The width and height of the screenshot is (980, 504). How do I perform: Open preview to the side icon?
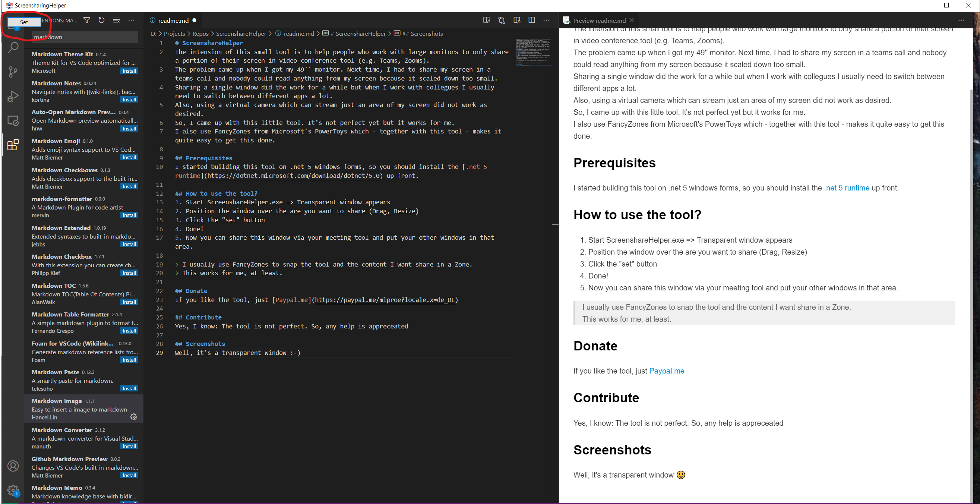tap(516, 20)
